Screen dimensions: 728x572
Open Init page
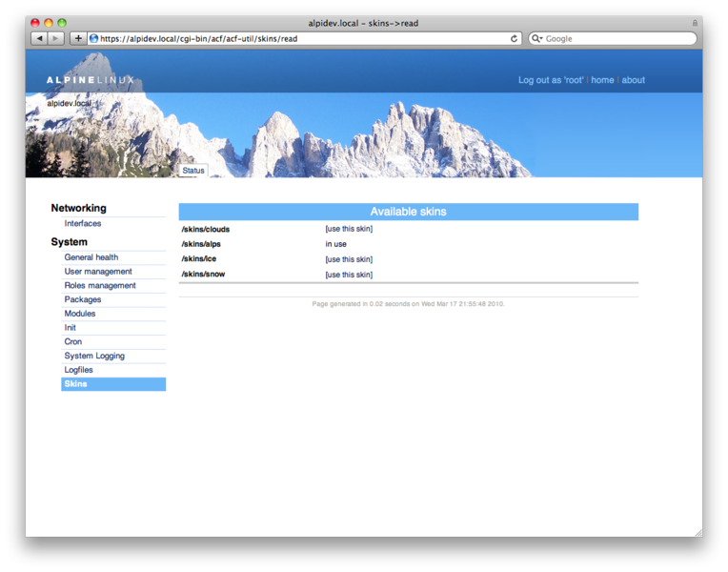(71, 328)
